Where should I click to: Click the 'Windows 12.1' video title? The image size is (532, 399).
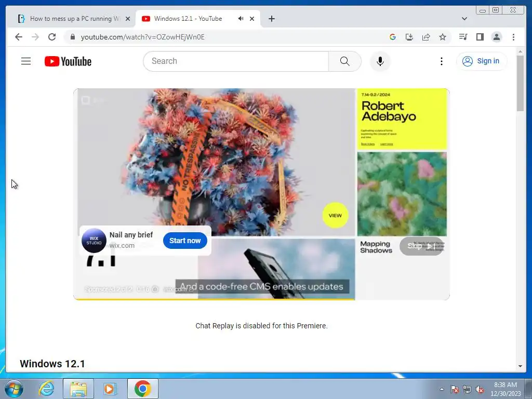(52, 363)
